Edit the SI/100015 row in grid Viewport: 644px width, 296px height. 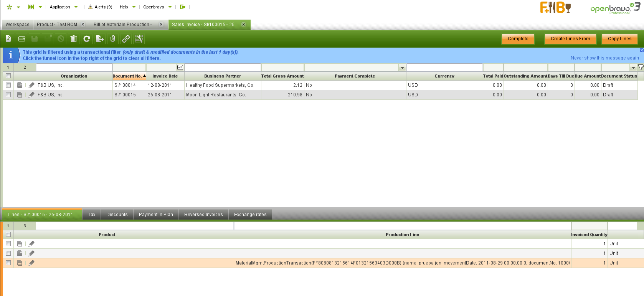31,95
